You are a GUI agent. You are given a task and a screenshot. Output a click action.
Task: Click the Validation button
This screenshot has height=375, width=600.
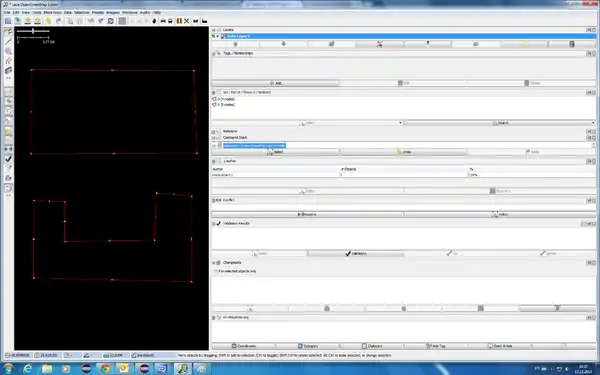[355, 253]
